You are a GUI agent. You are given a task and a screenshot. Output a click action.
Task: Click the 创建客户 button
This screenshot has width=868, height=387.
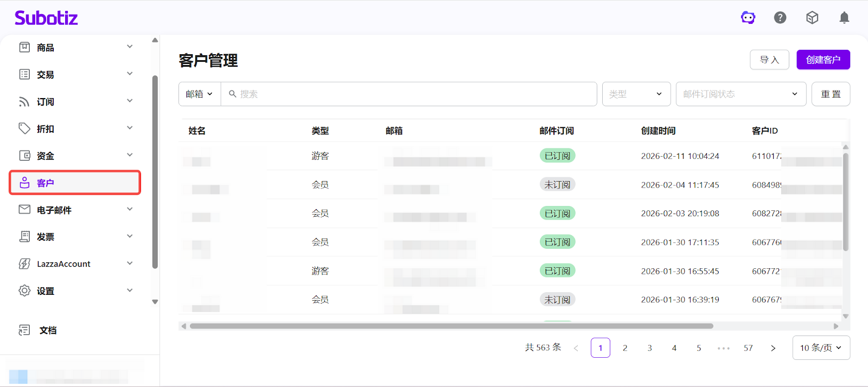[x=823, y=60]
